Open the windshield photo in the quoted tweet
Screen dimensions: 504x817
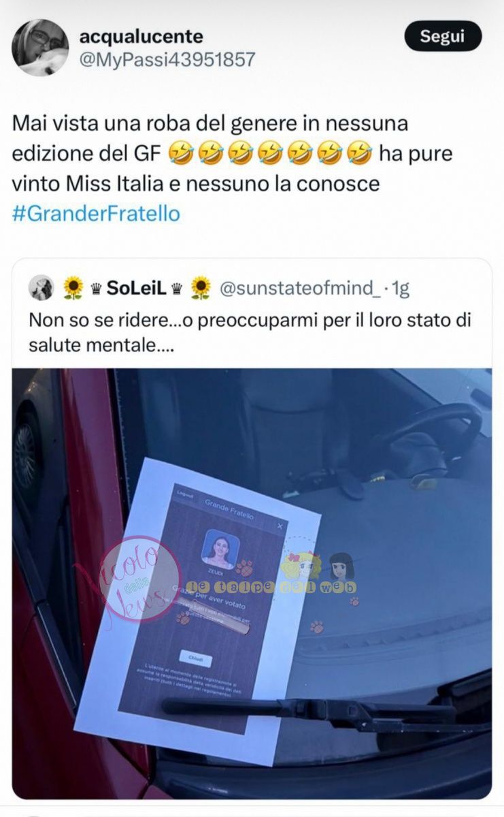252,583
